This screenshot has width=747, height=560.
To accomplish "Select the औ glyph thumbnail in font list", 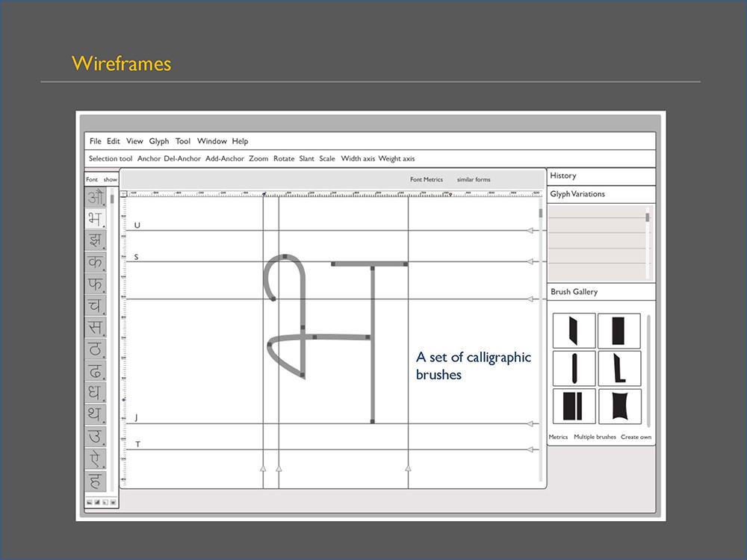I will (96, 198).
